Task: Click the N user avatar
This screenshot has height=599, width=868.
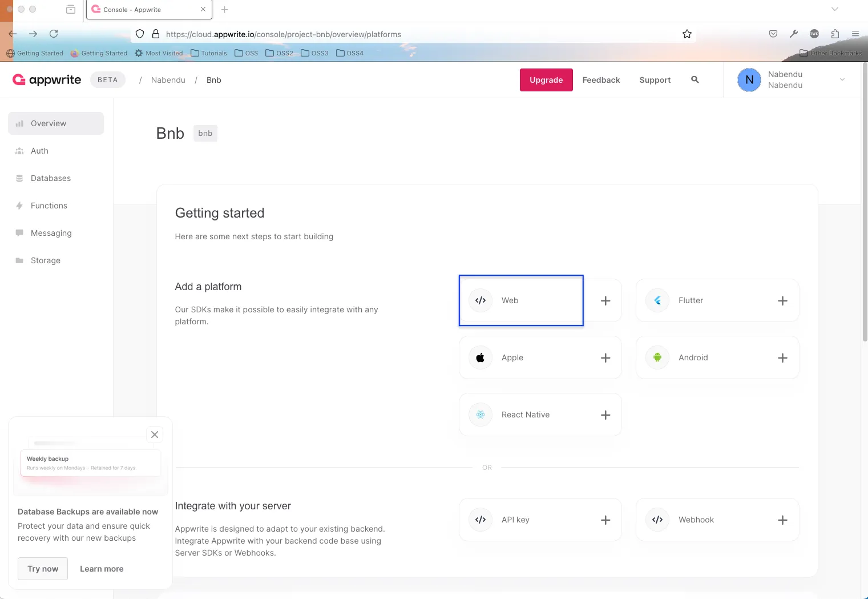Action: pos(749,80)
